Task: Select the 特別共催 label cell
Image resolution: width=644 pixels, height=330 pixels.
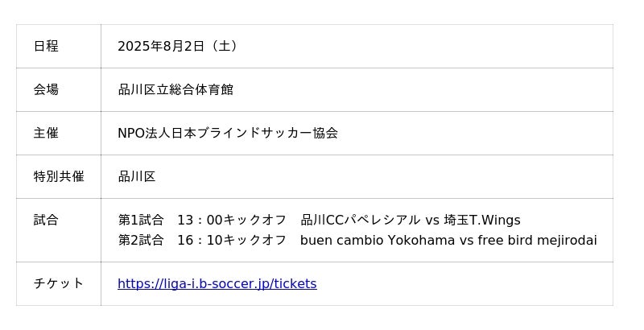Action: pos(59,176)
